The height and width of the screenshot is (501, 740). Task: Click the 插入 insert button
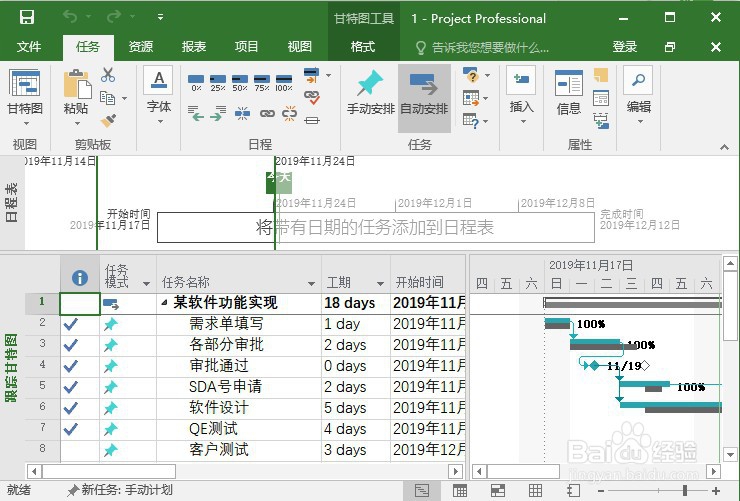click(x=521, y=95)
